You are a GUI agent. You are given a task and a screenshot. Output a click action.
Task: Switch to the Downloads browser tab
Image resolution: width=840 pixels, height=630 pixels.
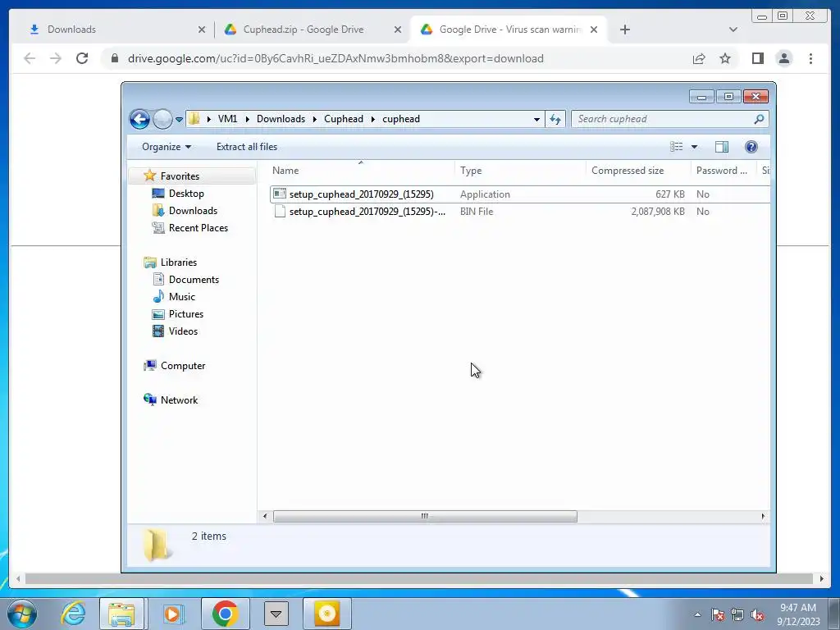click(x=71, y=30)
